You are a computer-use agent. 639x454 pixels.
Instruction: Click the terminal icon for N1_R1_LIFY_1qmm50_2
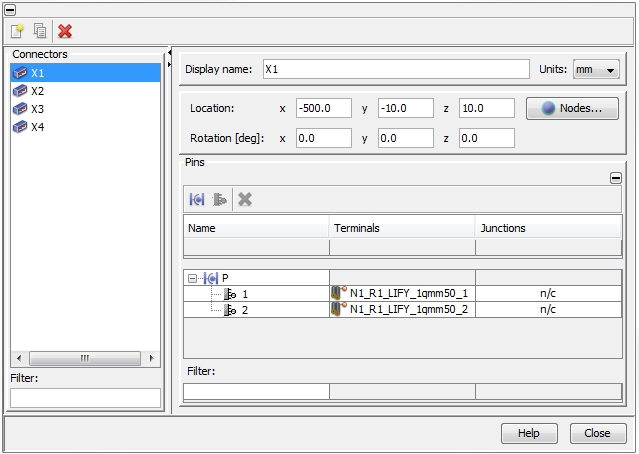[x=339, y=309]
